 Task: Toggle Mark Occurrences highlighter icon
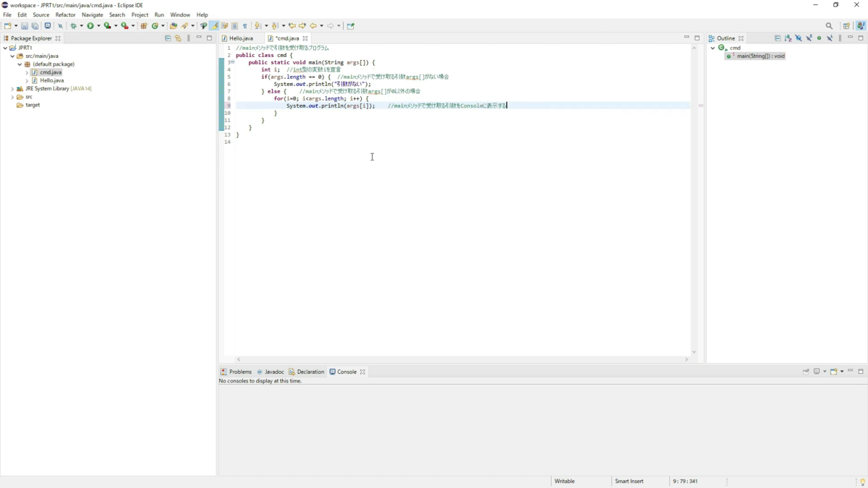214,26
